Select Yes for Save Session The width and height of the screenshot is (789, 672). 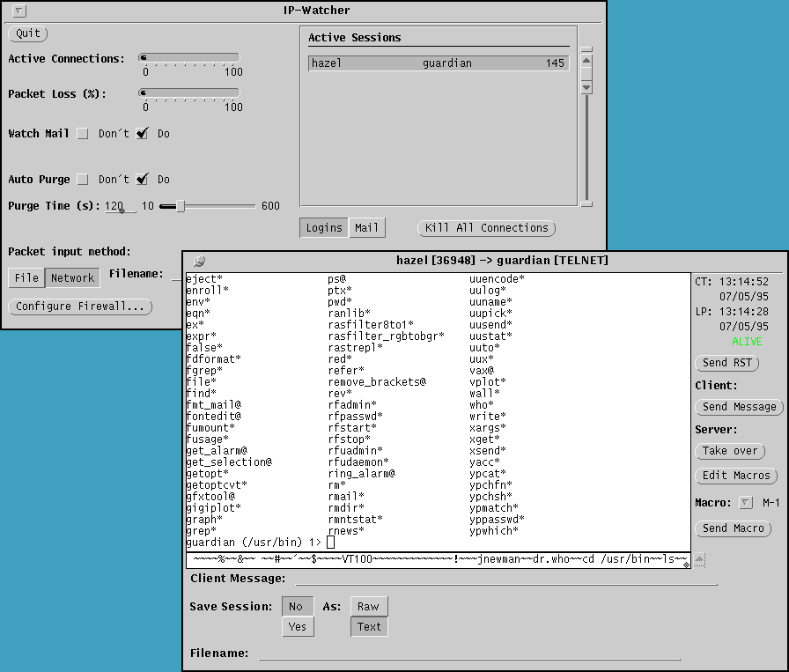[298, 627]
